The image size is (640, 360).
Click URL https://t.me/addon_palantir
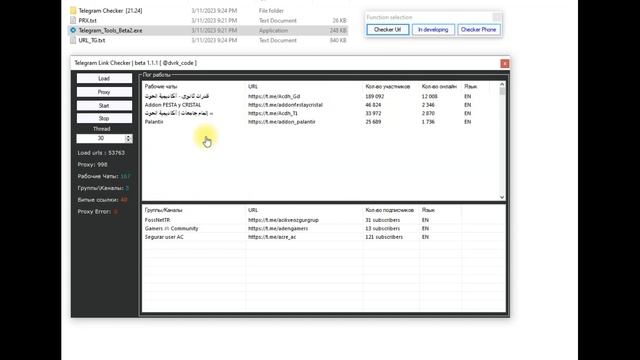point(282,122)
